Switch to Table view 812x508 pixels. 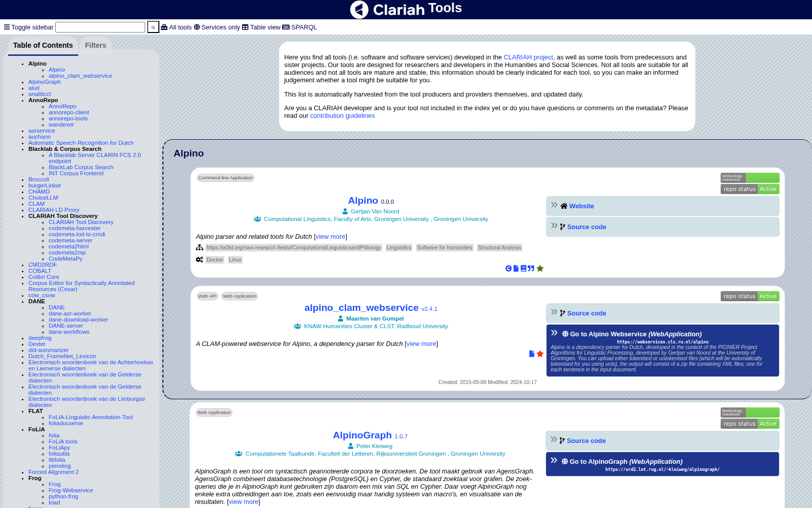click(x=261, y=27)
